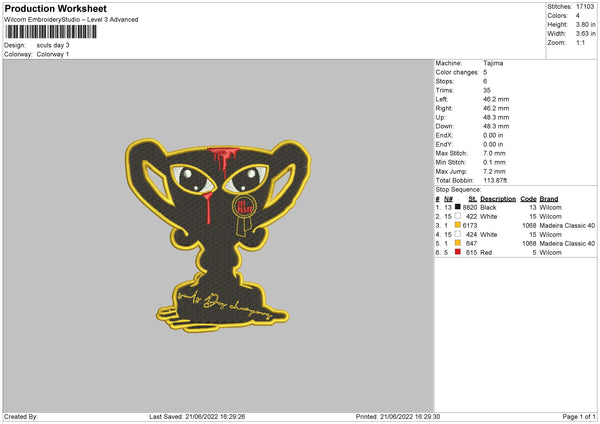Image resolution: width=600 pixels, height=424 pixels.
Task: Click the design name 'sculs day 3'
Action: (x=53, y=45)
